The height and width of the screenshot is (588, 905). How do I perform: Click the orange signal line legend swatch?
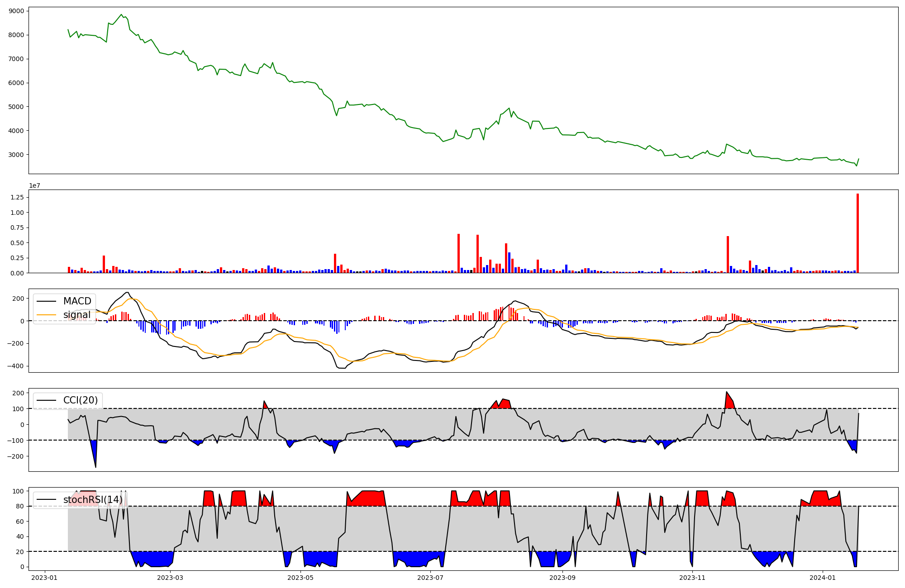click(x=46, y=315)
